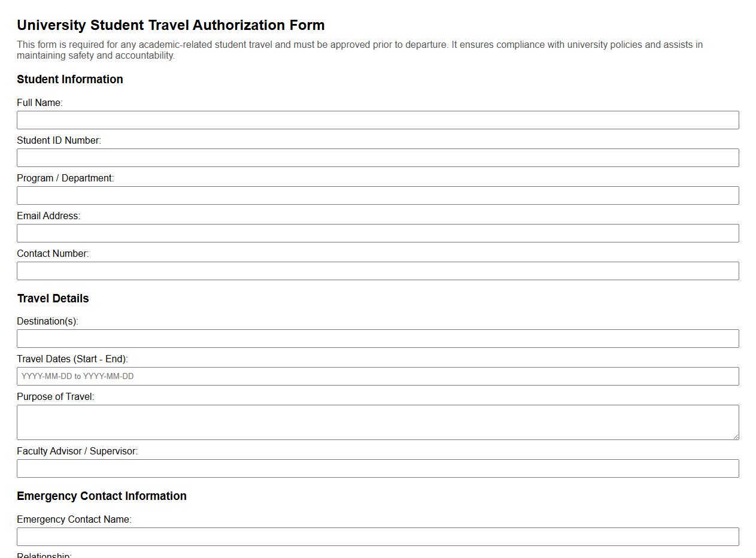Viewport: 756px width, 558px height.
Task: Select the Contact Number field
Action: [377, 271]
